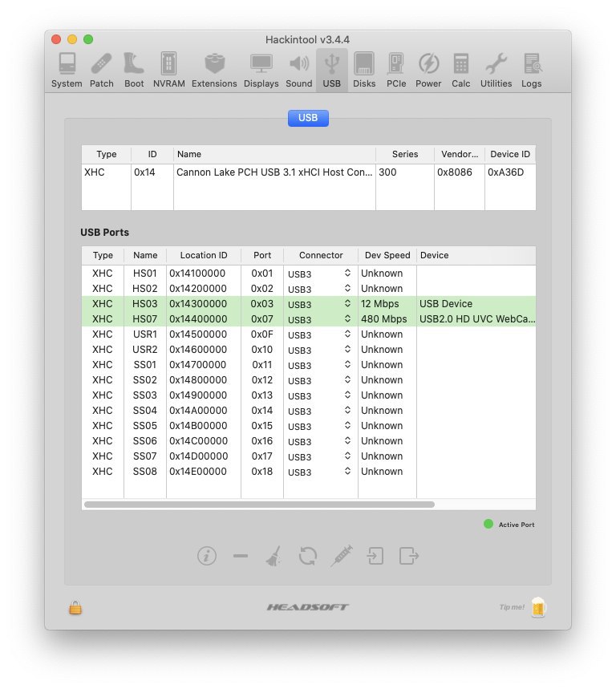Open the Extensions toolbar section
Screen dimensions: 616x689
(214, 71)
